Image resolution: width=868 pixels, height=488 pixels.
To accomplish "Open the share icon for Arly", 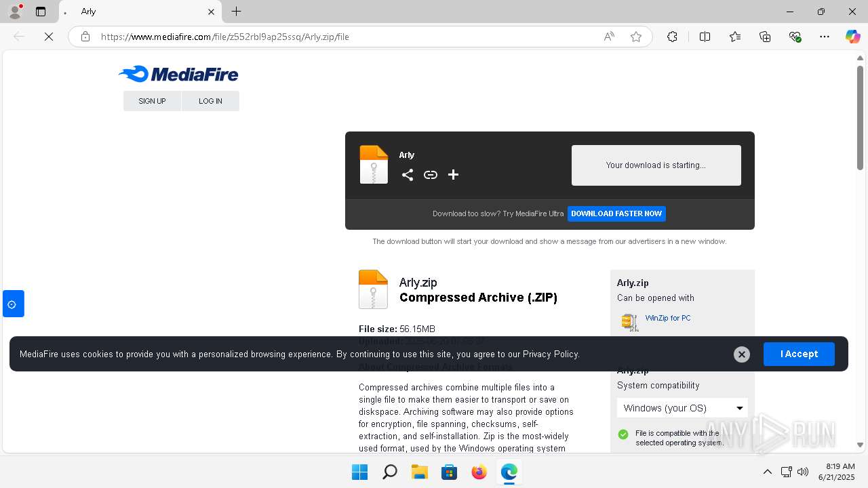I will 407,175.
